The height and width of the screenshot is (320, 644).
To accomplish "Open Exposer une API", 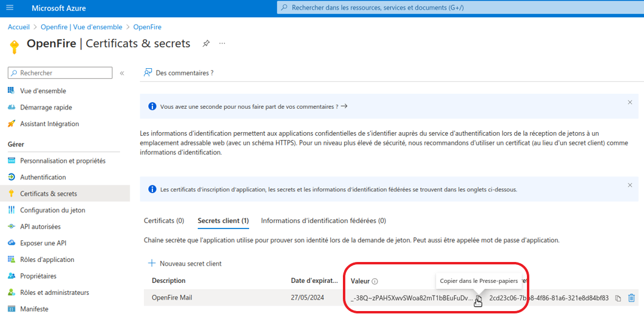I will pyautogui.click(x=43, y=243).
